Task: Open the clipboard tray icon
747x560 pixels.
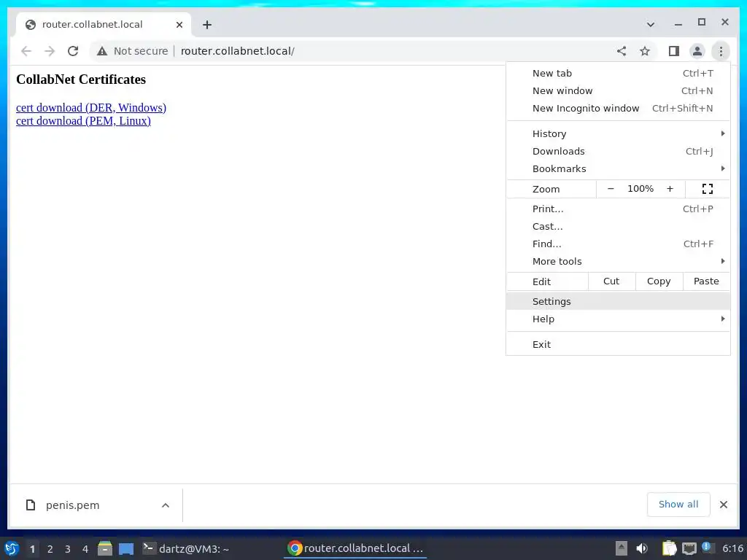Action: [x=670, y=548]
